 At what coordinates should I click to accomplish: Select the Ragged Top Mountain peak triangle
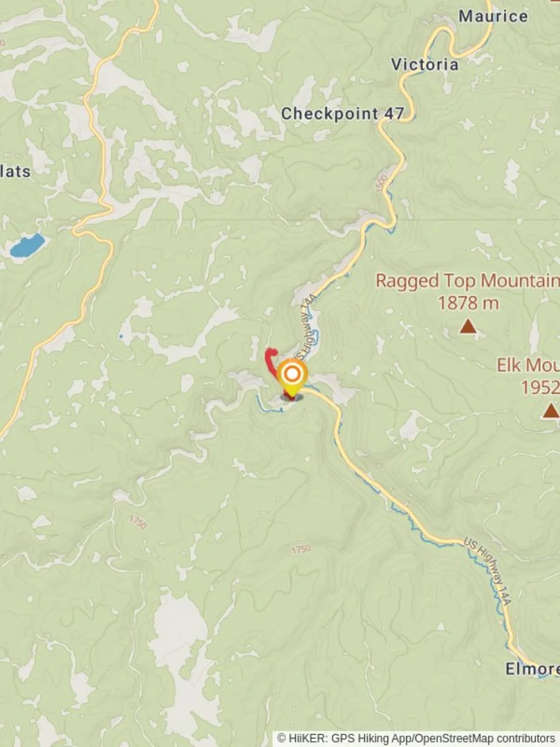pos(468,326)
